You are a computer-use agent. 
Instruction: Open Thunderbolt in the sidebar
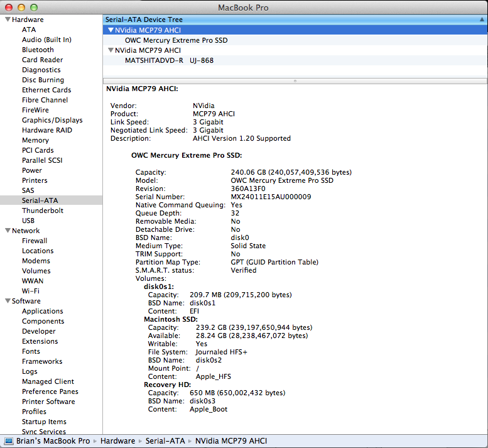click(x=43, y=210)
